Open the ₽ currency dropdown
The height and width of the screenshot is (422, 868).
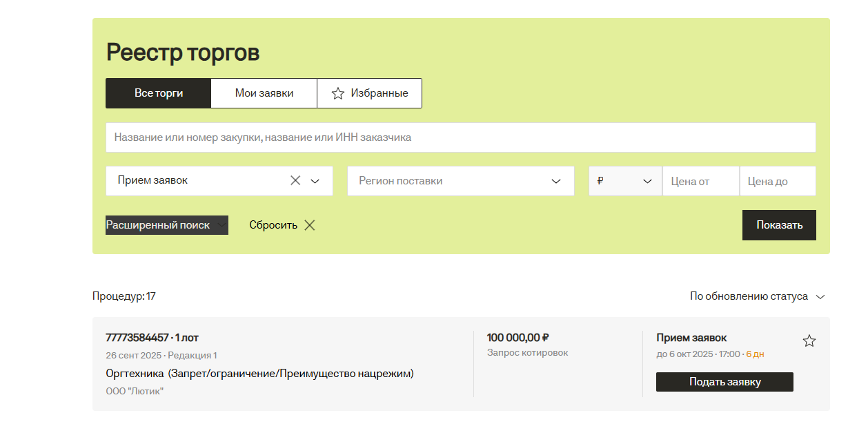pyautogui.click(x=624, y=181)
